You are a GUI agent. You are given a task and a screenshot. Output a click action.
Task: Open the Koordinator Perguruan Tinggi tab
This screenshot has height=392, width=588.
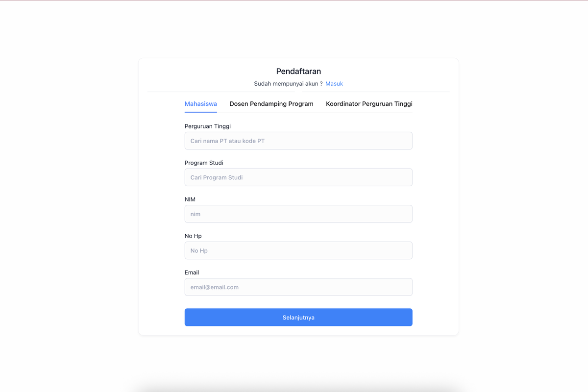pyautogui.click(x=369, y=104)
